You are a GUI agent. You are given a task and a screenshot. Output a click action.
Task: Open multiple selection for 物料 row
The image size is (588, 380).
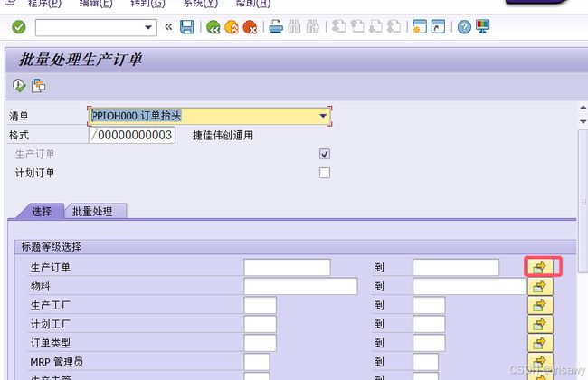540,287
